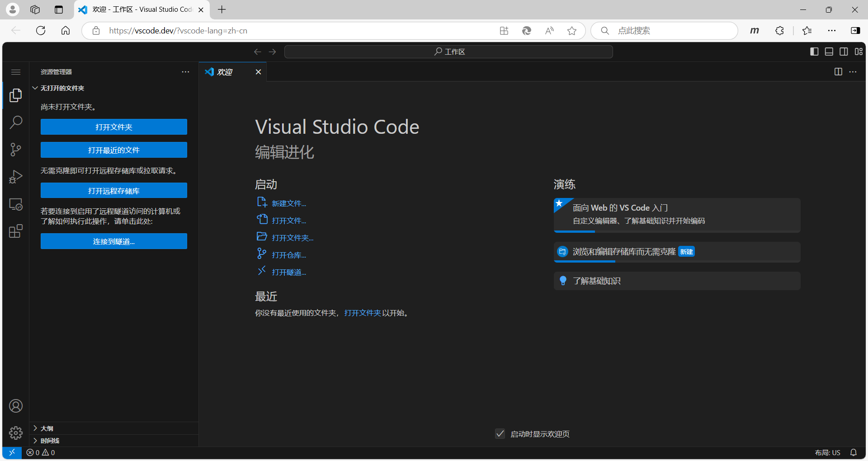This screenshot has height=461, width=868.
Task: Go forward in editor navigation history
Action: coord(272,52)
